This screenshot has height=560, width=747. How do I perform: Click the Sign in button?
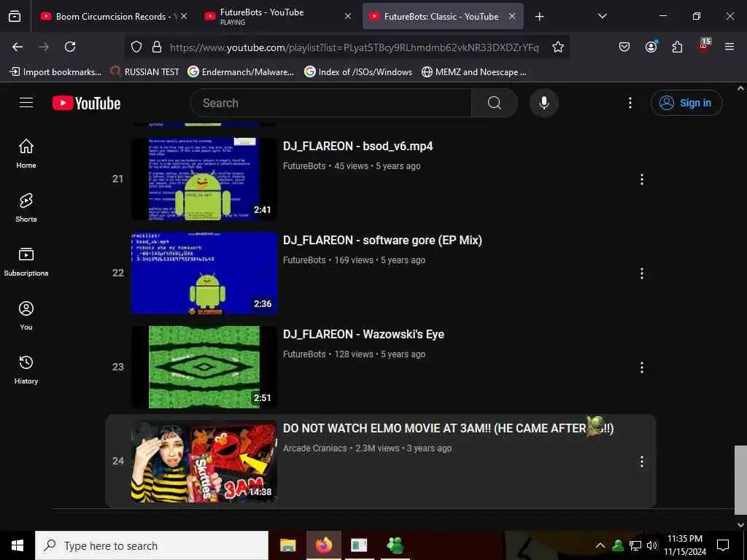click(x=686, y=103)
